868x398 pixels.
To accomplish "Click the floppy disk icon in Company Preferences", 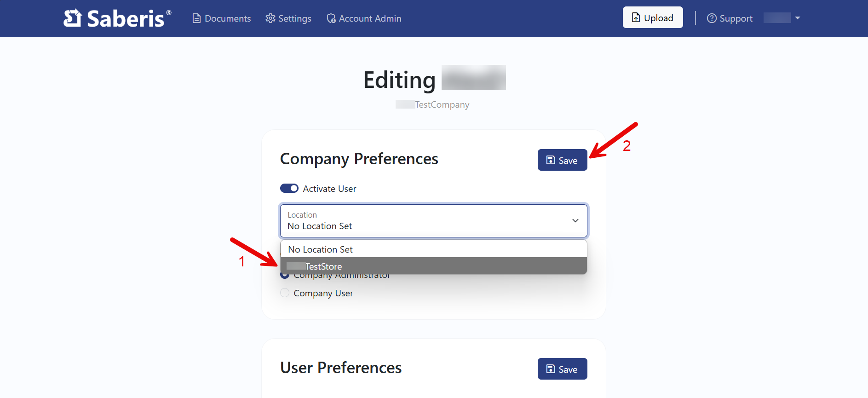I will (x=551, y=160).
